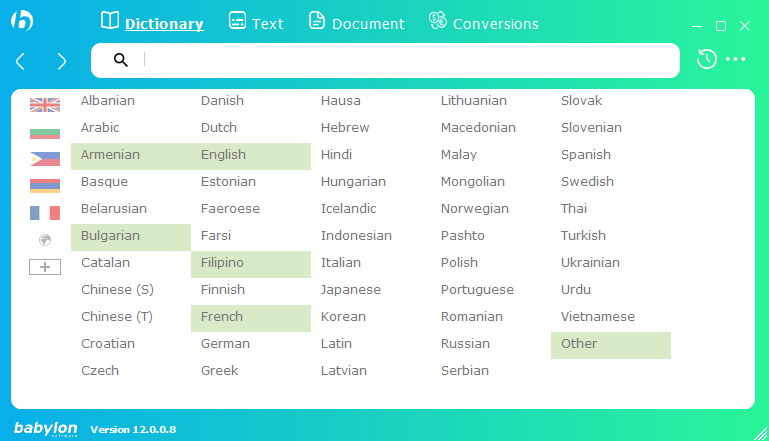Pick Catalan language
This screenshot has width=769, height=441.
(x=105, y=262)
